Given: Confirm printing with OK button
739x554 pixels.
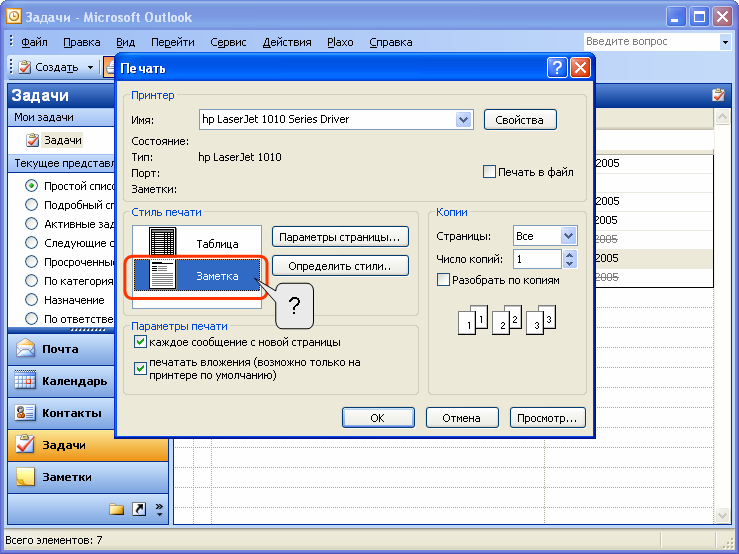Looking at the screenshot, I should pyautogui.click(x=378, y=418).
